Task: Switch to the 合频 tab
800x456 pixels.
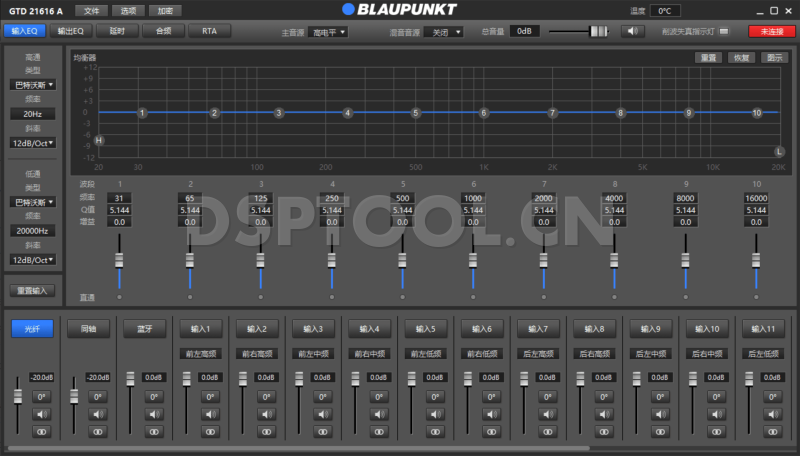Action: (x=163, y=31)
